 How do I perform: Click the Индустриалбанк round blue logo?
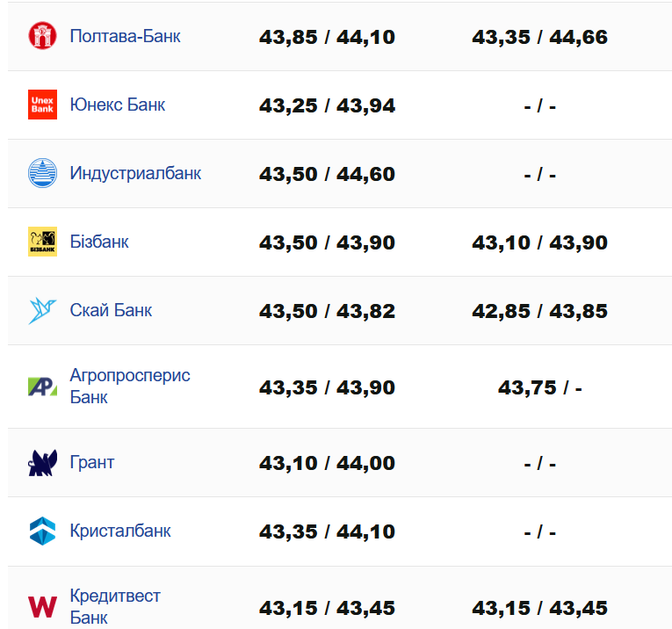[42, 174]
